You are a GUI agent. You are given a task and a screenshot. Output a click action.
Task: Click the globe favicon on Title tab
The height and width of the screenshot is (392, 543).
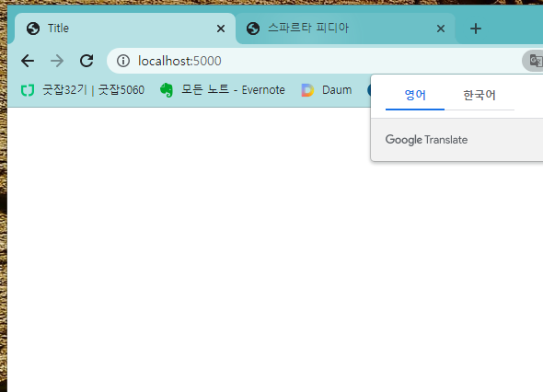pos(33,29)
